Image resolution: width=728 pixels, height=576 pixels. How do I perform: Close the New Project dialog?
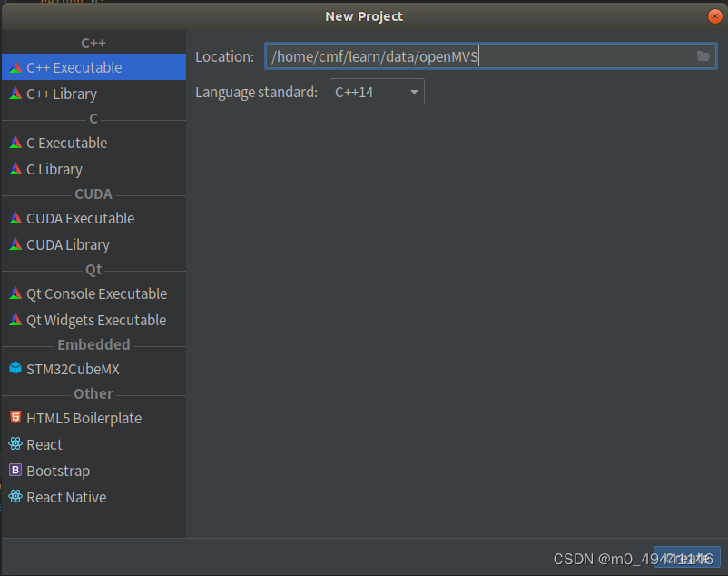click(x=716, y=15)
